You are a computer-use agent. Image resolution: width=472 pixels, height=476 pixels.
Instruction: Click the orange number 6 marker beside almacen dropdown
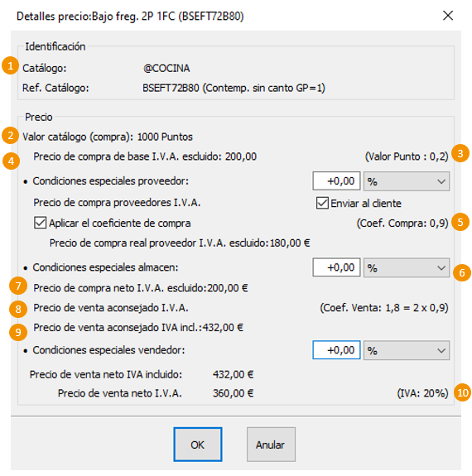(462, 272)
